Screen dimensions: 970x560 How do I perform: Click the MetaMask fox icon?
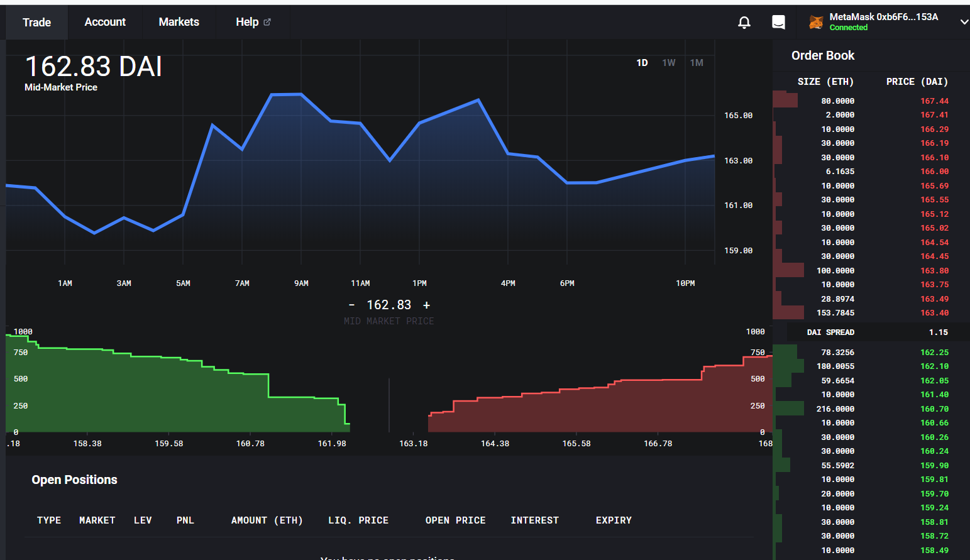coord(816,23)
